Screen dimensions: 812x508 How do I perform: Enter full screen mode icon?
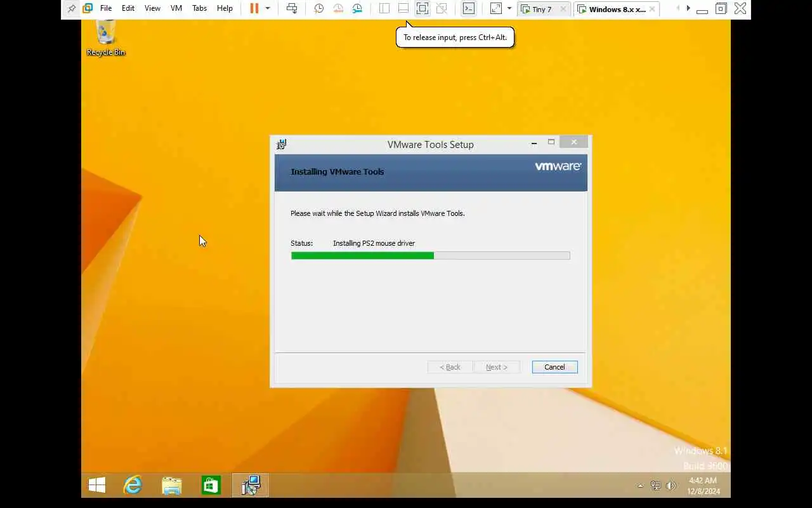point(422,8)
